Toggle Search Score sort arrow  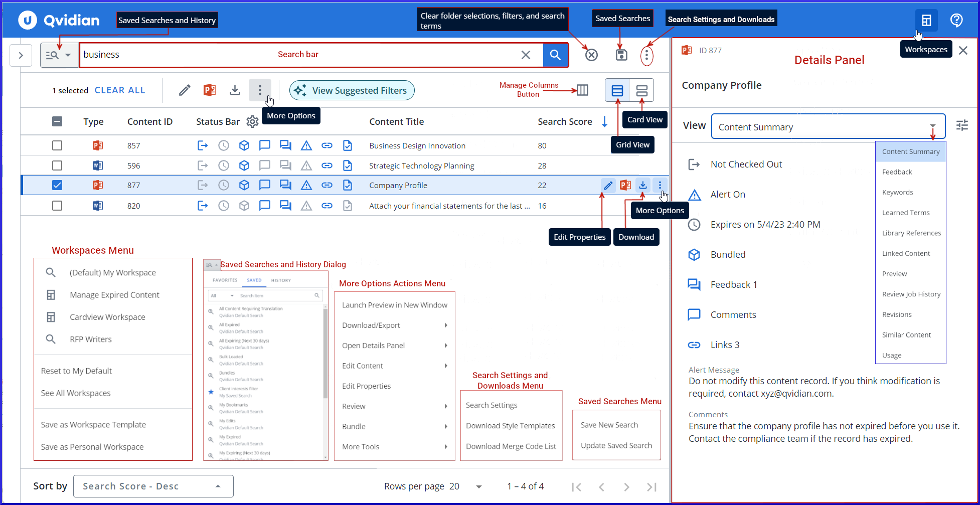coord(604,121)
